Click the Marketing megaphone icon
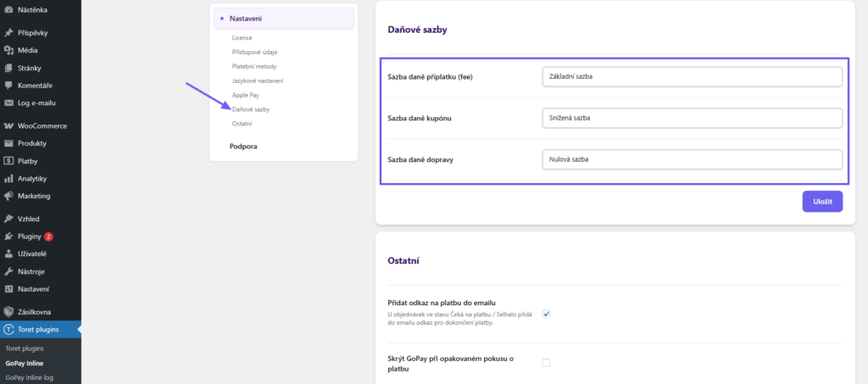Screen dimensions: 868x384 pyautogui.click(x=8, y=196)
